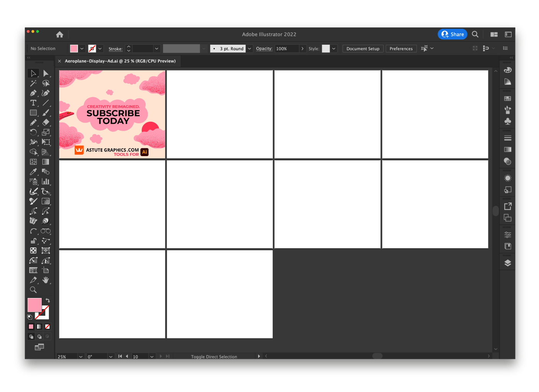Pick the Paintbrush tool

click(x=46, y=113)
